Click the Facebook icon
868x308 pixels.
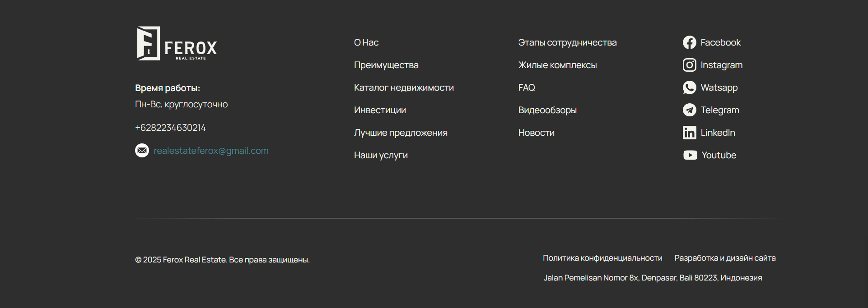689,42
